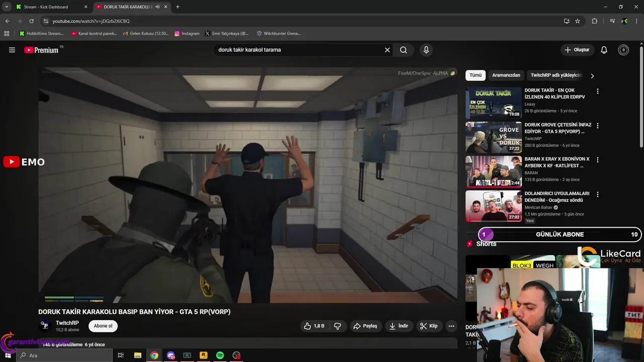Open YouTube account avatar menu

(623, 50)
